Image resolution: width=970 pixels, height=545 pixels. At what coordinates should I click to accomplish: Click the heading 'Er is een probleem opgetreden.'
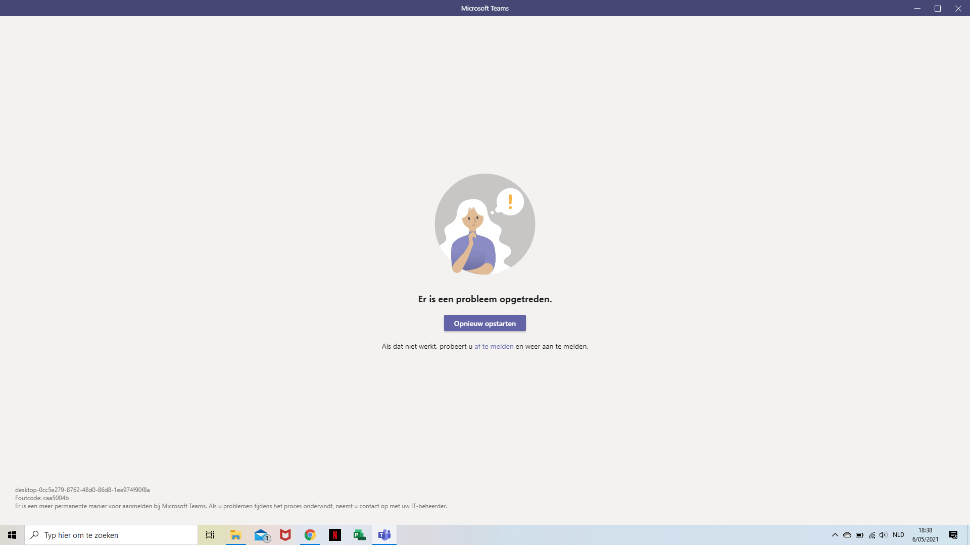tap(485, 299)
